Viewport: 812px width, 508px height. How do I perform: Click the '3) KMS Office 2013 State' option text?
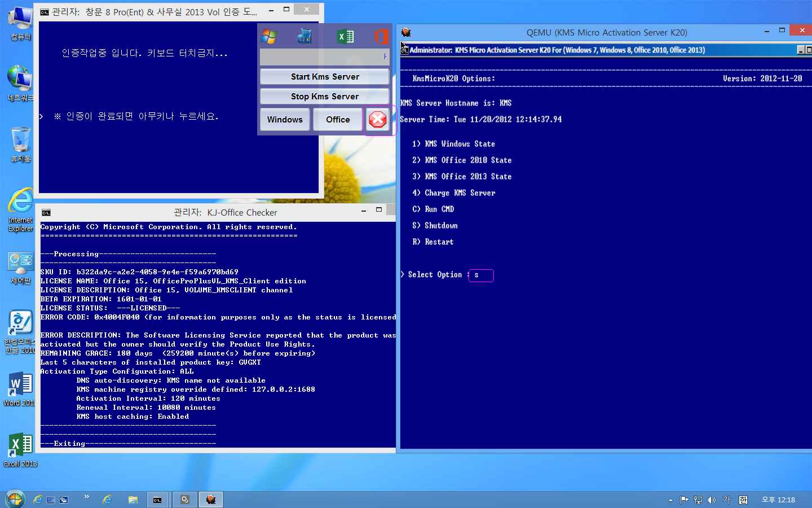click(462, 177)
